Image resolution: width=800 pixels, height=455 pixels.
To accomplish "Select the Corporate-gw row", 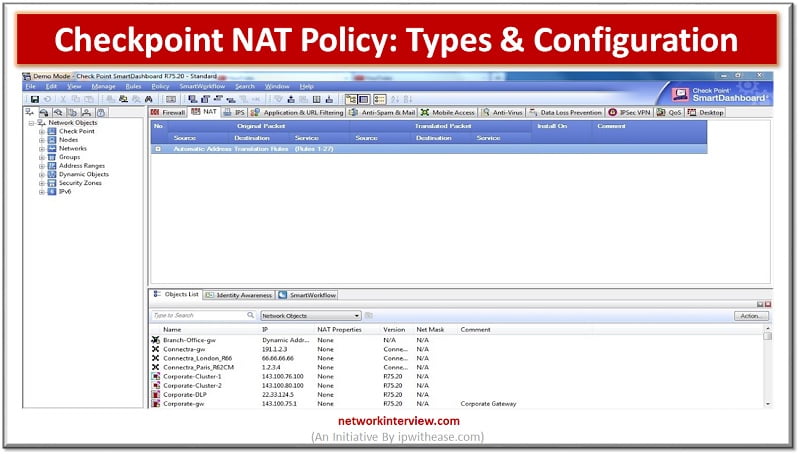I will click(x=458, y=403).
